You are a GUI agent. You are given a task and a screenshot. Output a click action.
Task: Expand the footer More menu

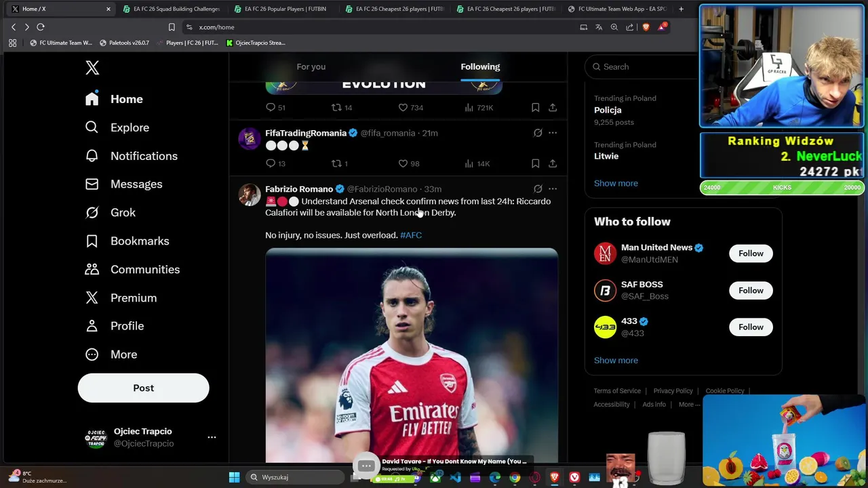click(x=689, y=405)
